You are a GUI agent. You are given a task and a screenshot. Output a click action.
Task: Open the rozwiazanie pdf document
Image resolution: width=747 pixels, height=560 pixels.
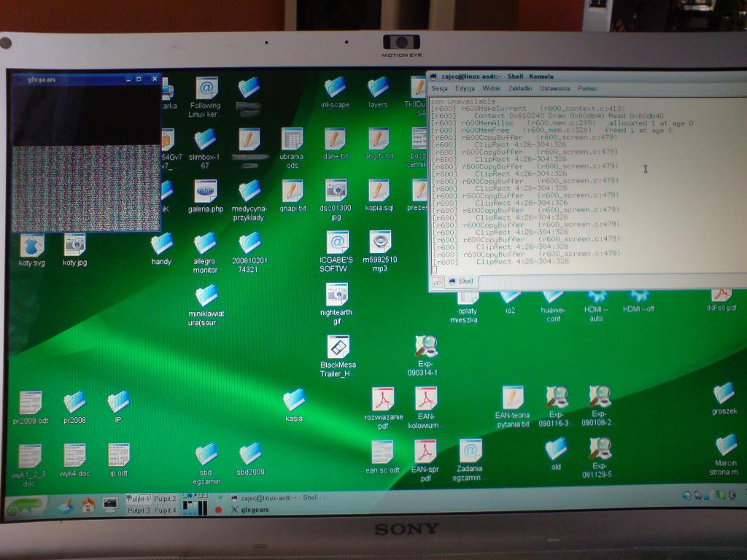[x=383, y=400]
